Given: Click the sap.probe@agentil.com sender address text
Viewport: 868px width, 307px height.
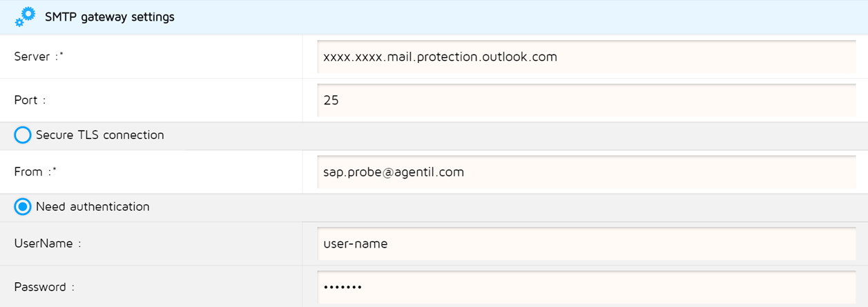Looking at the screenshot, I should 394,172.
